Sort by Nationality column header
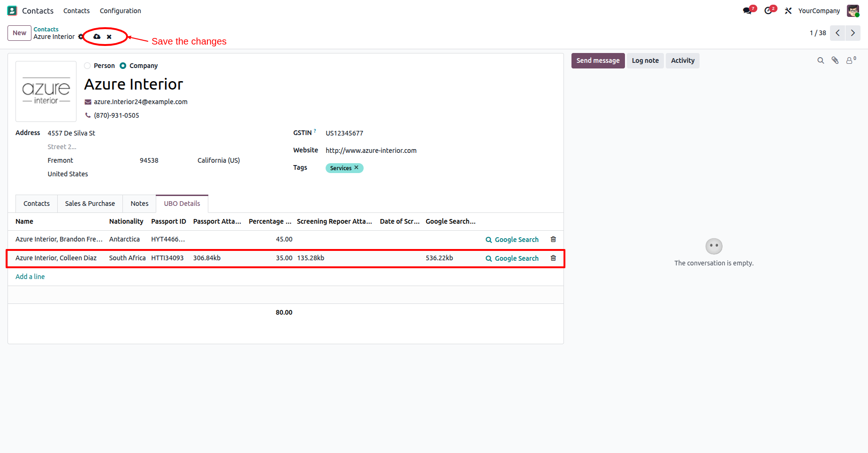Image resolution: width=868 pixels, height=453 pixels. click(x=126, y=221)
